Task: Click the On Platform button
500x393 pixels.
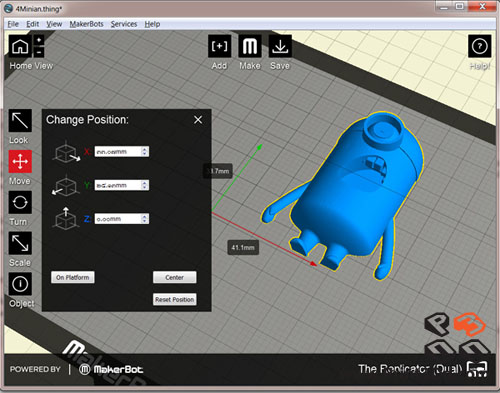Action: 73,277
